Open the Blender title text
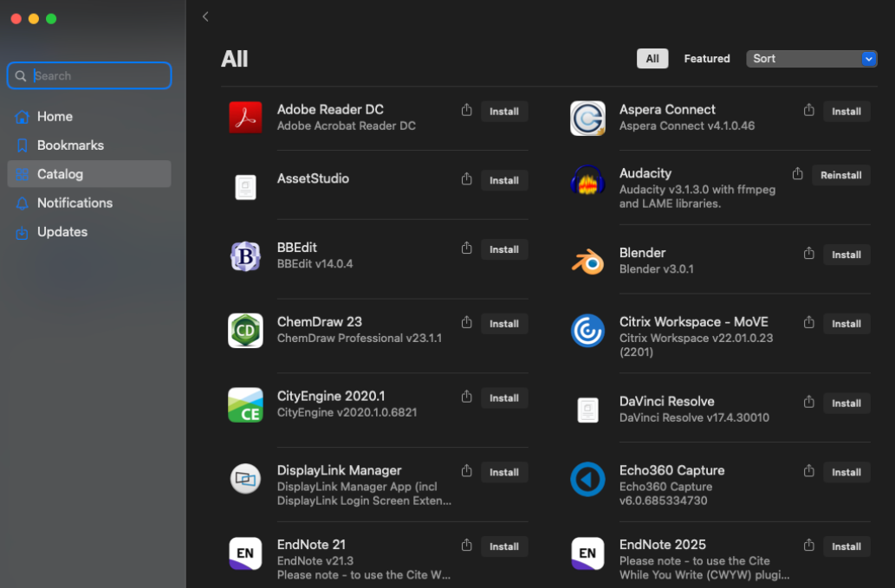 pos(642,253)
